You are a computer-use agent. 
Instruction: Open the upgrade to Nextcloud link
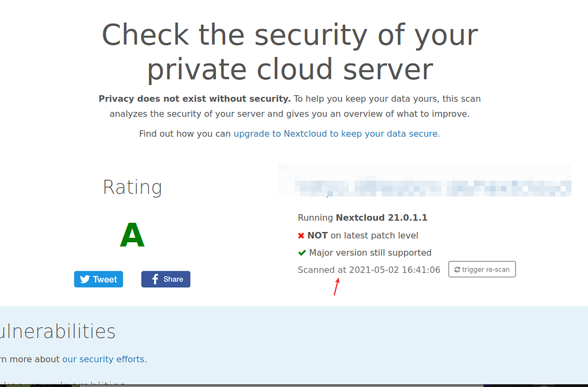336,133
